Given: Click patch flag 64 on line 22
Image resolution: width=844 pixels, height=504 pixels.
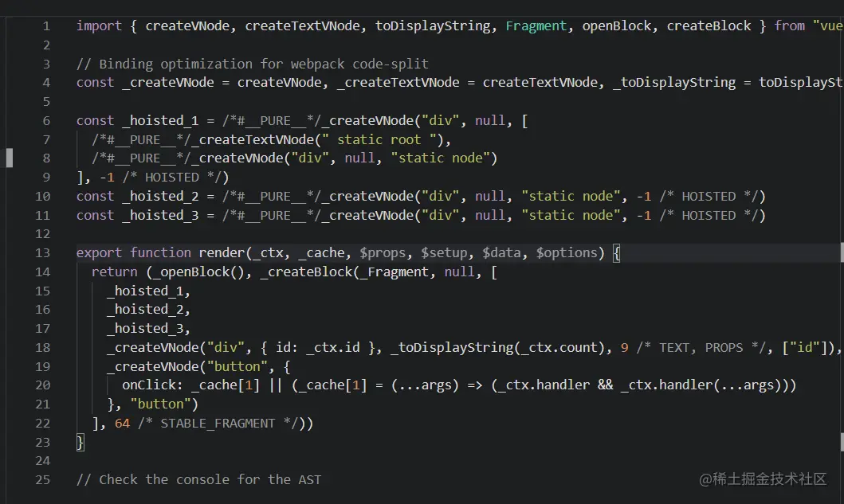Looking at the screenshot, I should pyautogui.click(x=122, y=424).
